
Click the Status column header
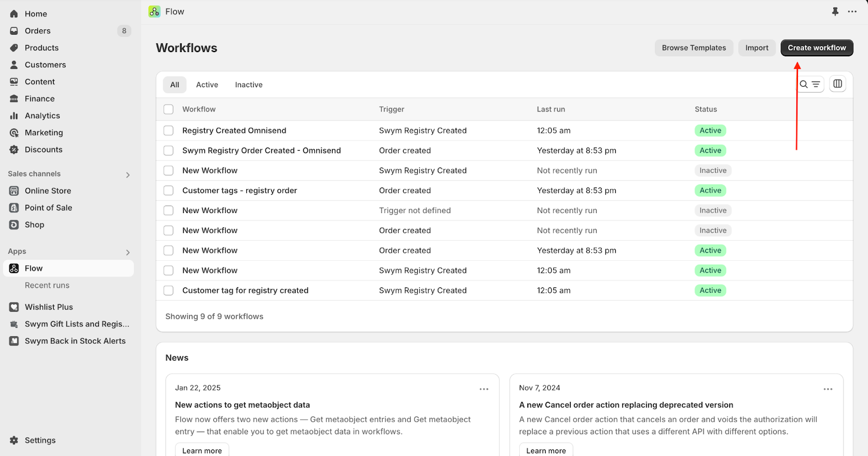[x=706, y=110]
